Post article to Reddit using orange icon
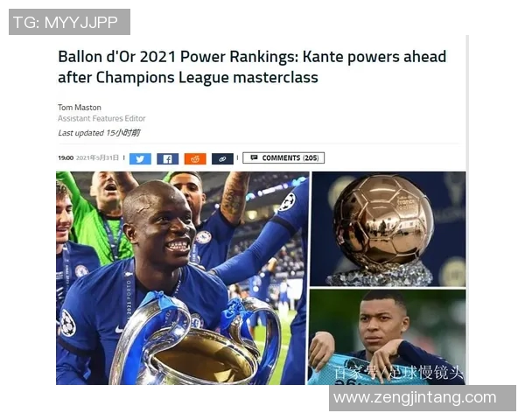The height and width of the screenshot is (420, 525). (x=195, y=158)
